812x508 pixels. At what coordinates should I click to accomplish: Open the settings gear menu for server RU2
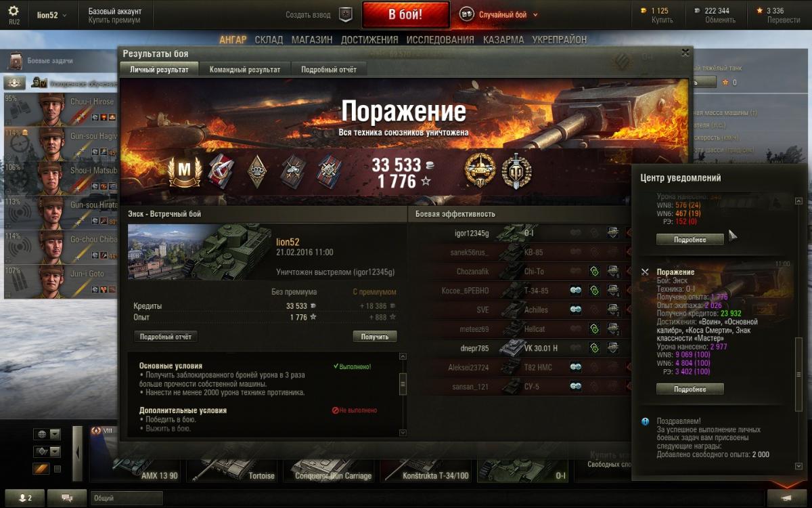point(14,14)
